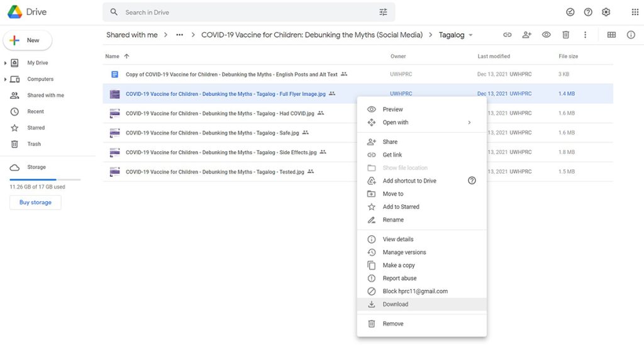Choose Rename from context menu
Screen dimensions: 644x353
pyautogui.click(x=422, y=220)
